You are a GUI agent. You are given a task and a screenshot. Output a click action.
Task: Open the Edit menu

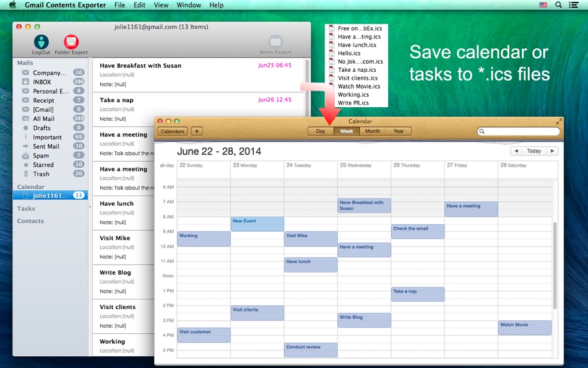[139, 5]
